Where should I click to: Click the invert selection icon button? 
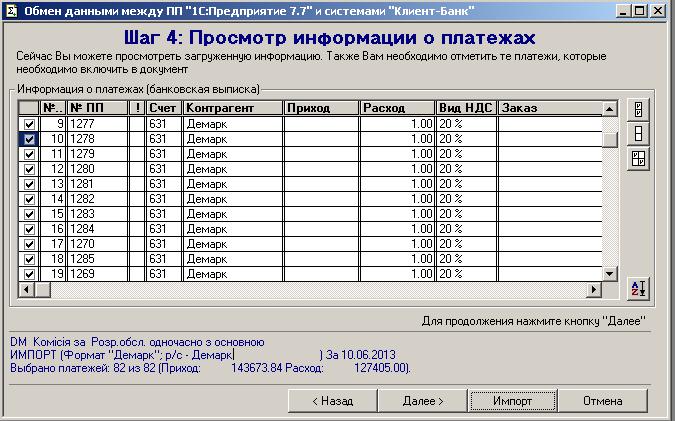[x=638, y=158]
